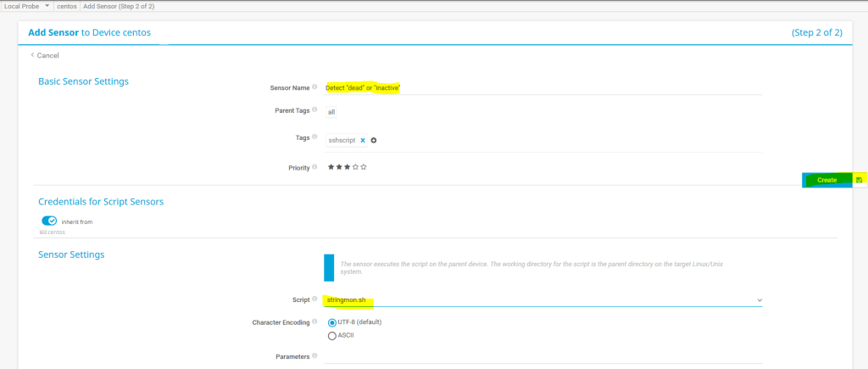The image size is (868, 369).
Task: Click help icon beside Parent Tags
Action: point(314,110)
